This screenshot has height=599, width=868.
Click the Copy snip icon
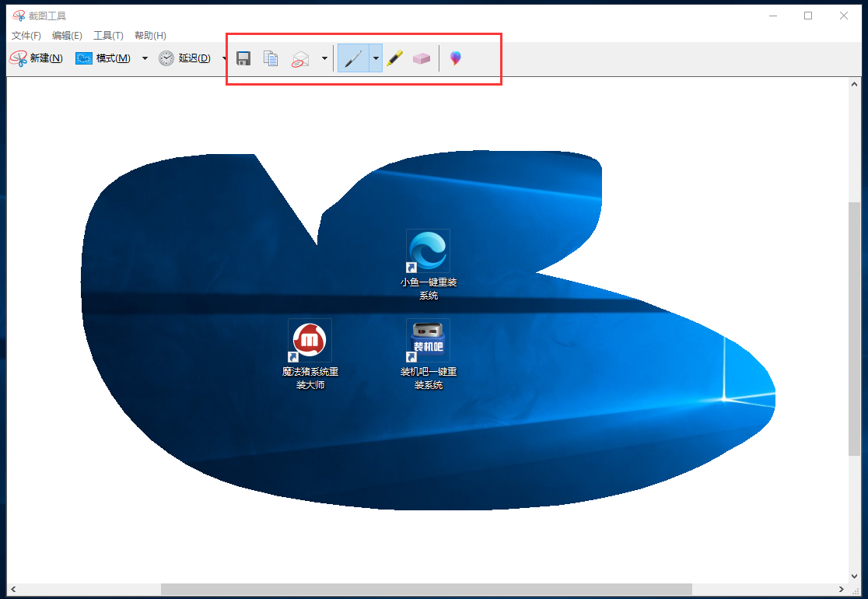coord(271,58)
